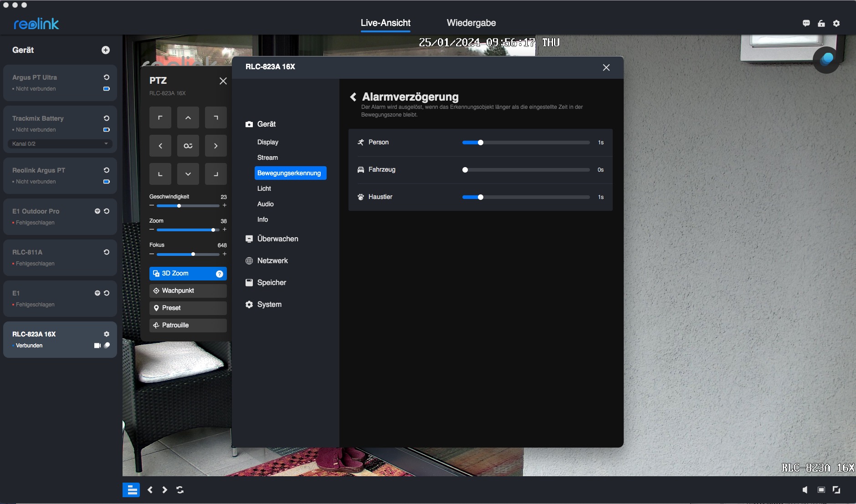Click the Patrouille button

pos(188,326)
